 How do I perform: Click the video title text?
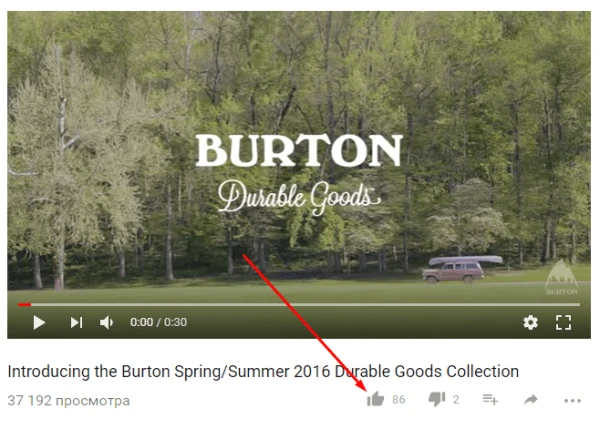pyautogui.click(x=263, y=371)
